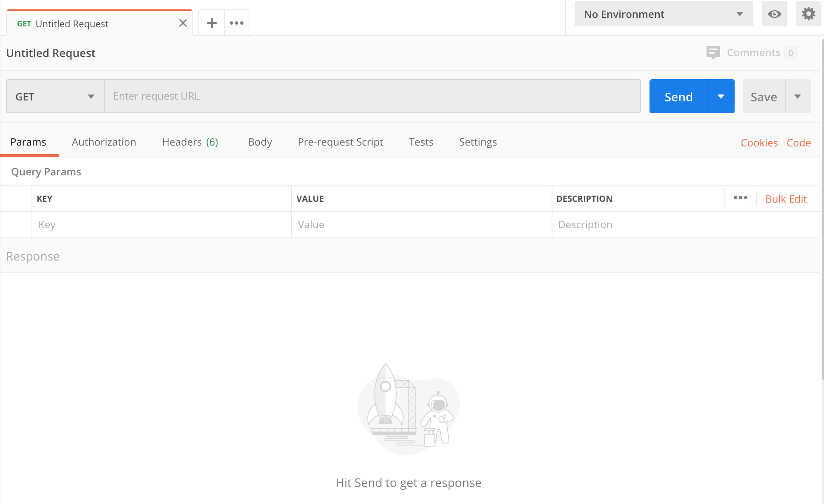Open the Pre-request Script tab
Screen dimensions: 824x504
tap(340, 142)
